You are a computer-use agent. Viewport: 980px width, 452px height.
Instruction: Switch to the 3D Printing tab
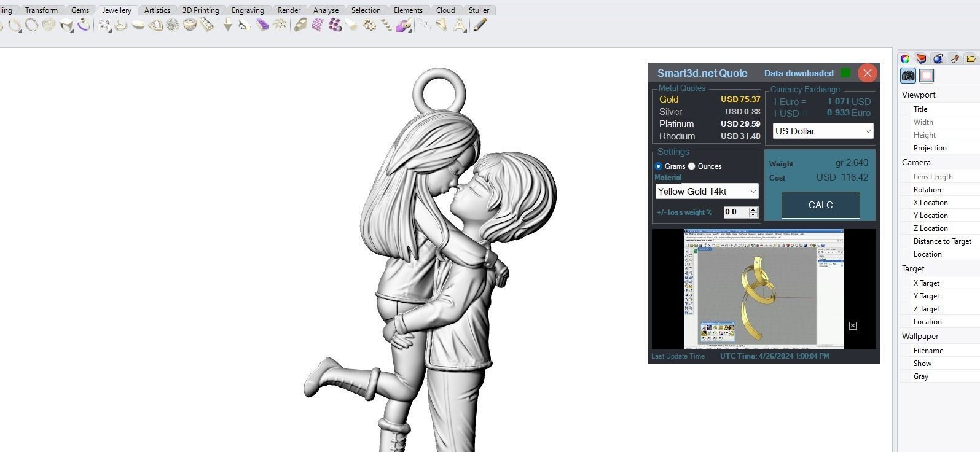201,10
